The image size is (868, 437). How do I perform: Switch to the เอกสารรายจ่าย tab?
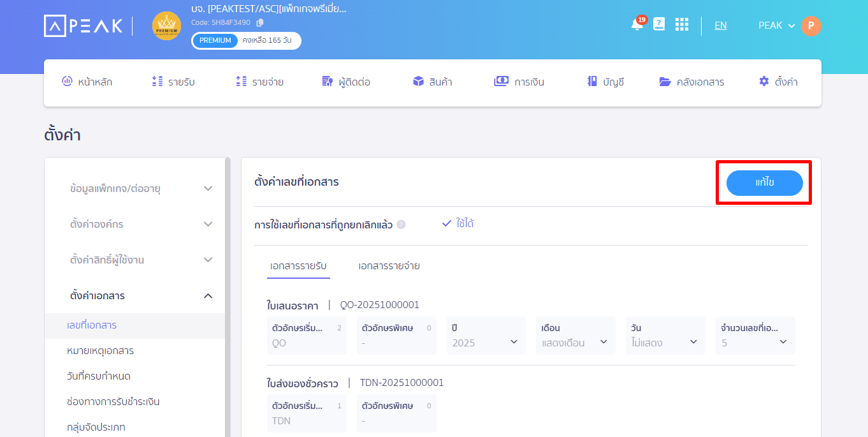pyautogui.click(x=389, y=266)
